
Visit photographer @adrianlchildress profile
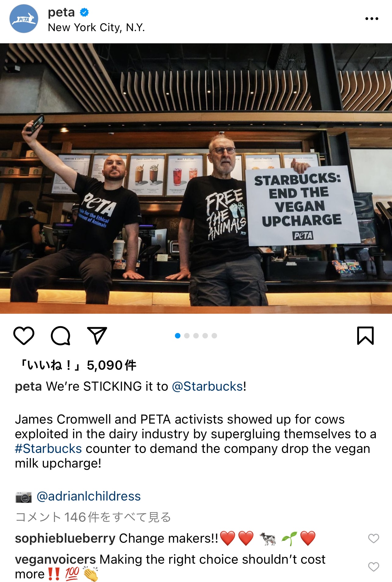[89, 496]
